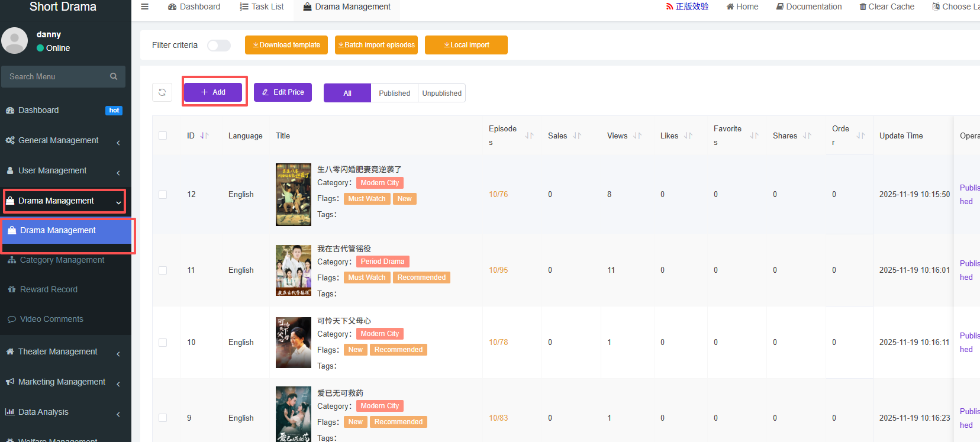Click the Download template button
The height and width of the screenshot is (442, 980).
286,45
